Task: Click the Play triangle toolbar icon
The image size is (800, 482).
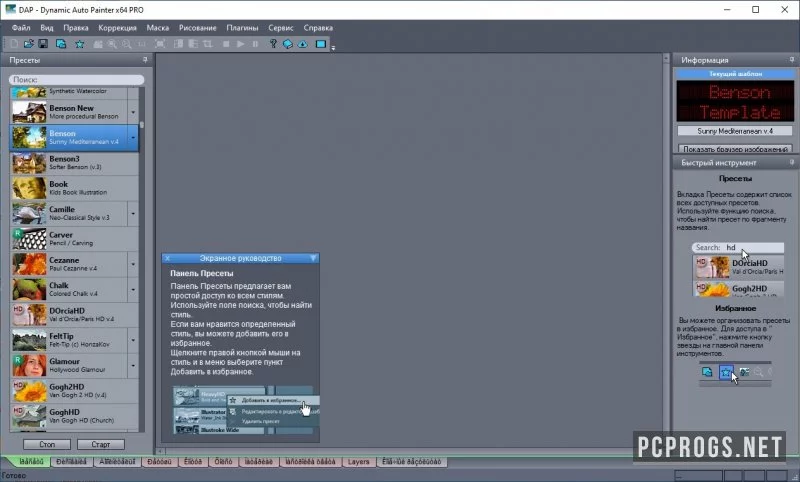Action: point(240,44)
